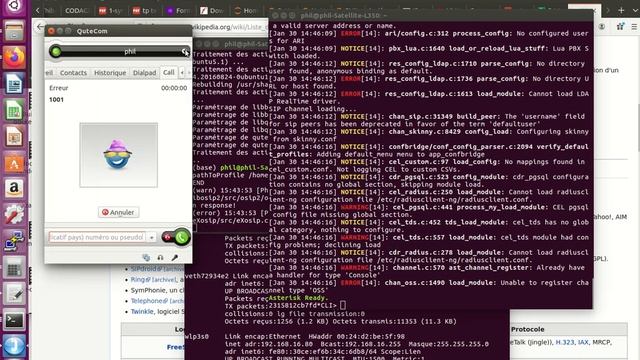Launch Firefox from the launcher

(14, 58)
